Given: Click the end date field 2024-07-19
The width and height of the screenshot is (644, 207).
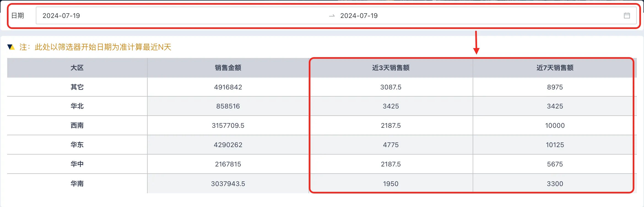Looking at the screenshot, I should coord(359,16).
